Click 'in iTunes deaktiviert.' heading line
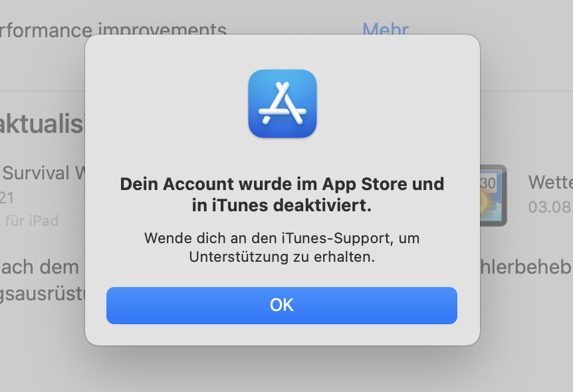 point(282,205)
